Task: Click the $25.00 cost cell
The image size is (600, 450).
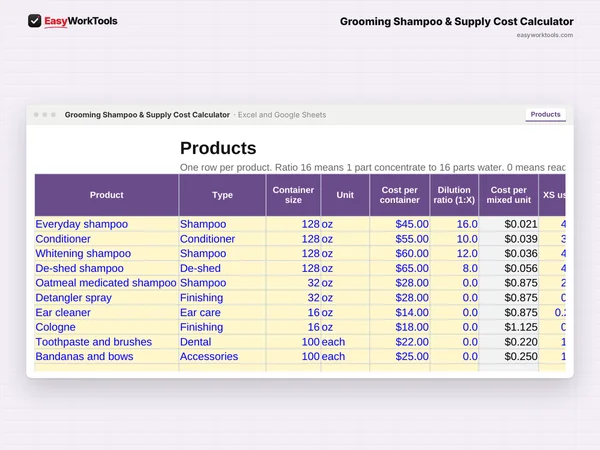Action: point(399,356)
